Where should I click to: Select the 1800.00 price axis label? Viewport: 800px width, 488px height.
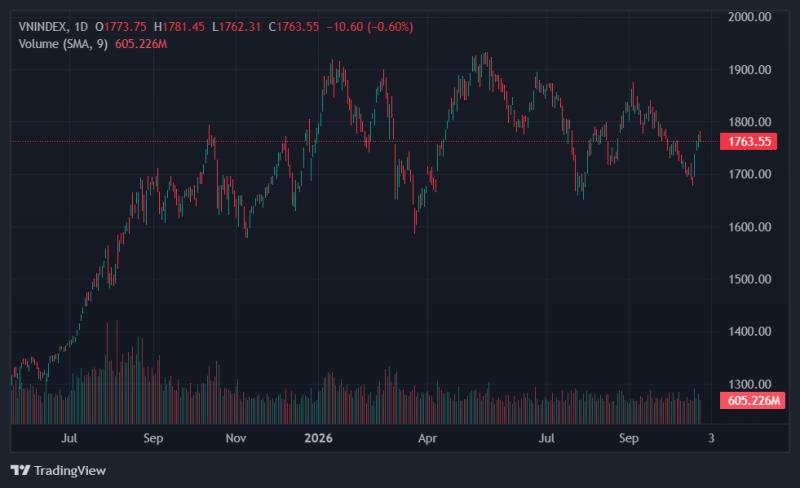click(749, 122)
